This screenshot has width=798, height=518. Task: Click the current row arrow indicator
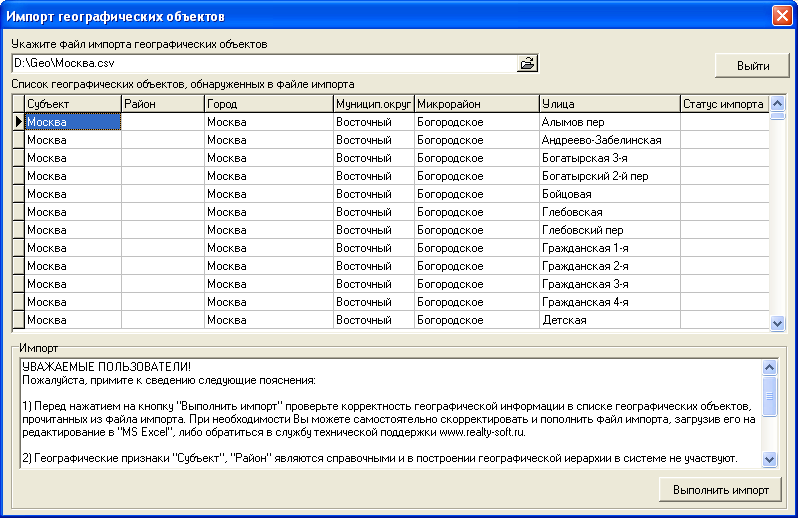tap(18, 122)
